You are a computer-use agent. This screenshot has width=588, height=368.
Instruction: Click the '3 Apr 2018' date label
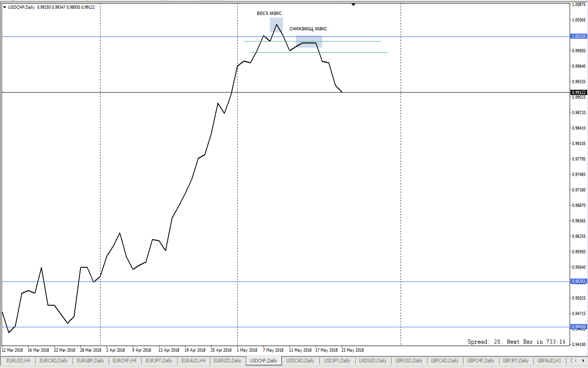[x=116, y=350]
